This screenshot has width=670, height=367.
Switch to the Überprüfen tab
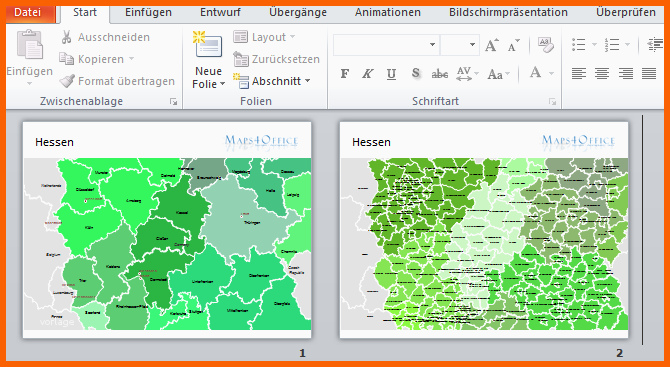[x=626, y=13]
